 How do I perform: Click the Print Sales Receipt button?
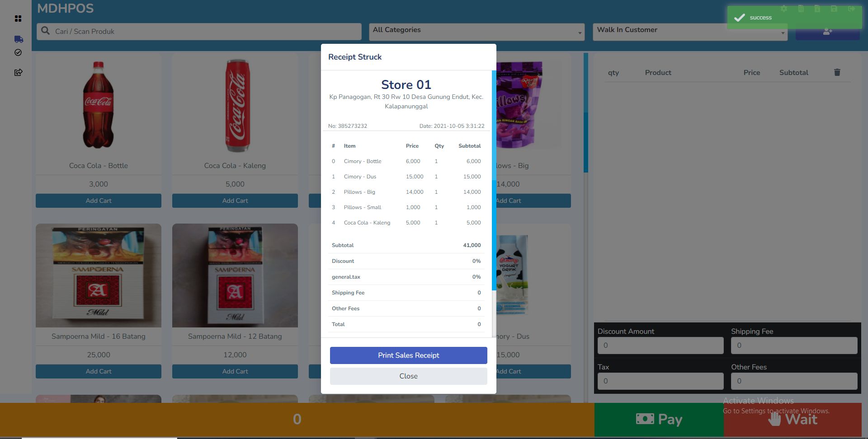tap(408, 355)
